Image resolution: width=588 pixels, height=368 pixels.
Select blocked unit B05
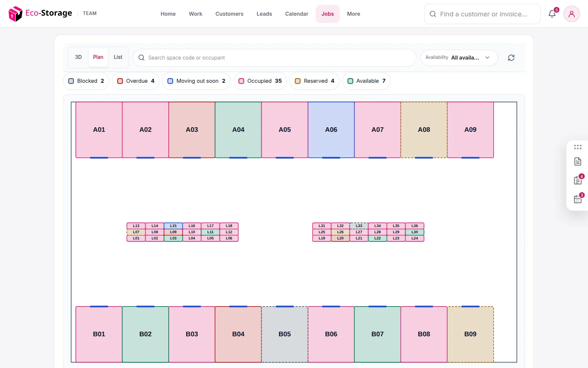[x=285, y=334]
